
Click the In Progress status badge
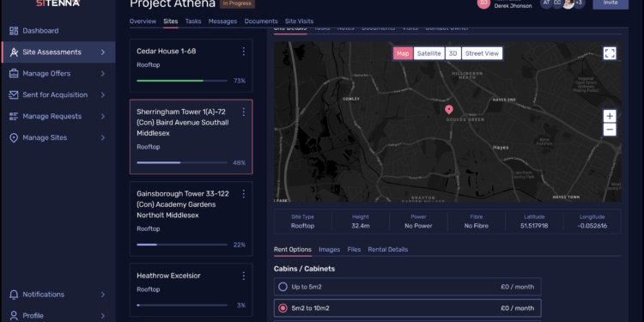[x=237, y=3]
